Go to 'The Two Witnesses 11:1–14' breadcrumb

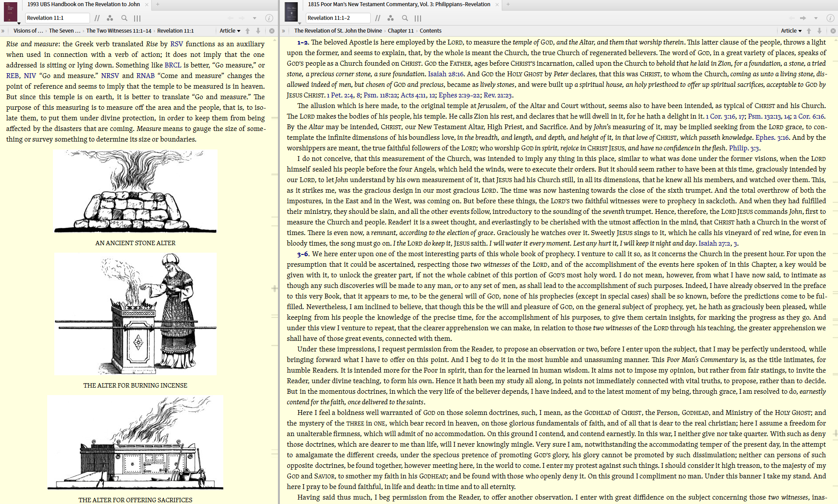[x=119, y=31]
